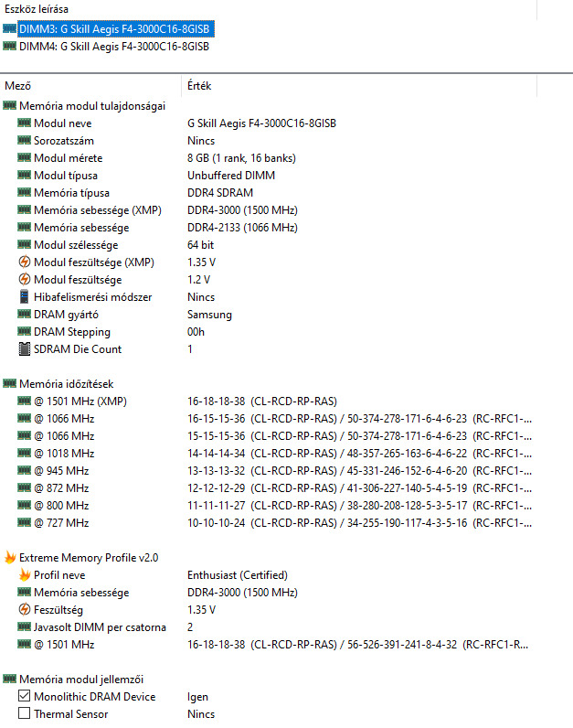Viewport: 573px width, 728px height.
Task: Click the icon beside Modul neve
Action: pos(24,123)
